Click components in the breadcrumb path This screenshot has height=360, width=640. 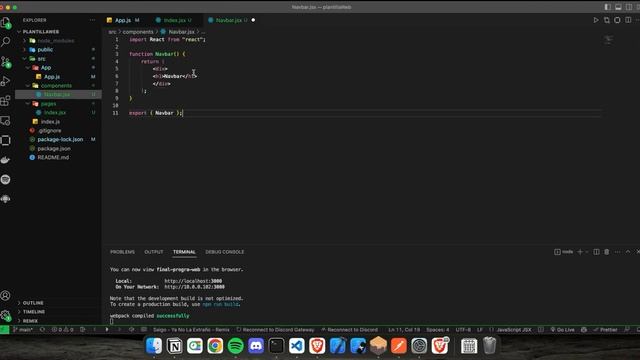[138, 31]
